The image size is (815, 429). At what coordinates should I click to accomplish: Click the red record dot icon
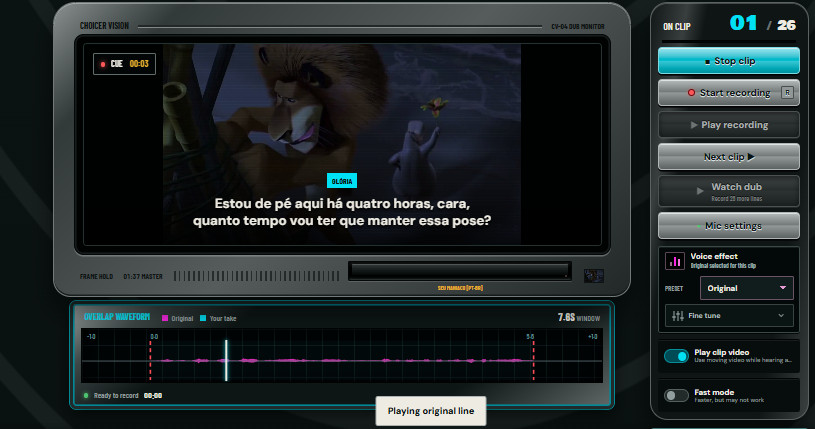click(x=691, y=93)
